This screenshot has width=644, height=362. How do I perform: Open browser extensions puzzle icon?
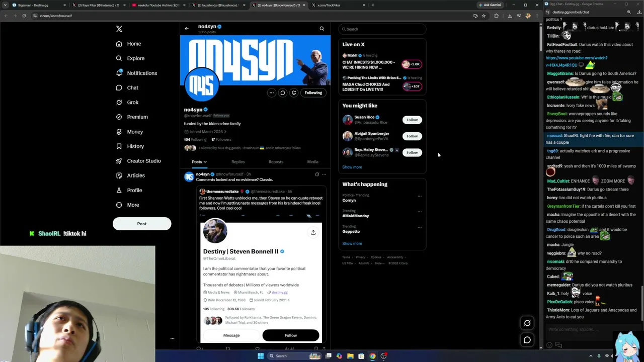496,16
